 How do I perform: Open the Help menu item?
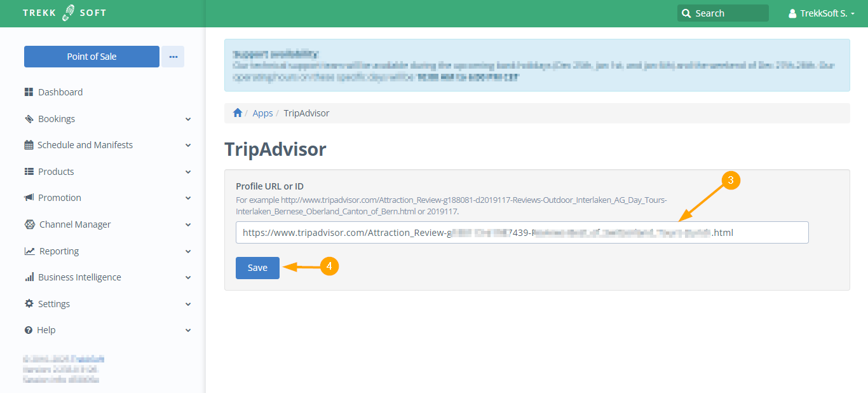coord(46,330)
